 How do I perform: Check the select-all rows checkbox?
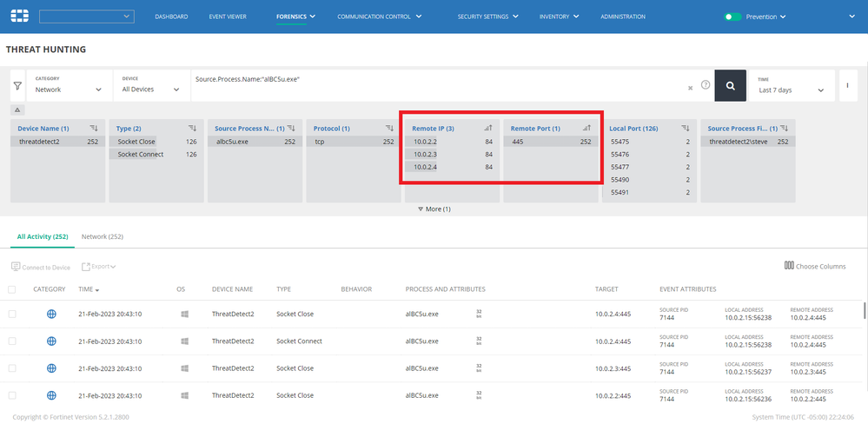(12, 289)
